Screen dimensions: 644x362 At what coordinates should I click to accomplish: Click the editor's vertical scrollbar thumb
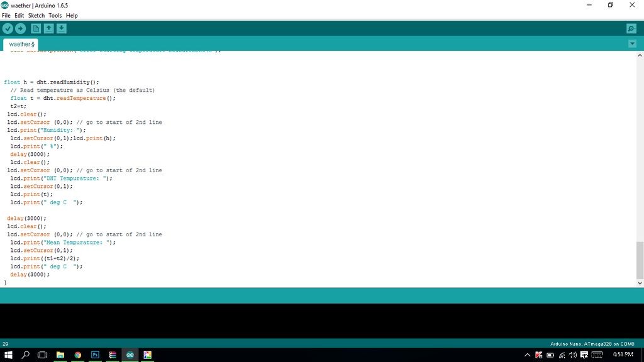640,260
